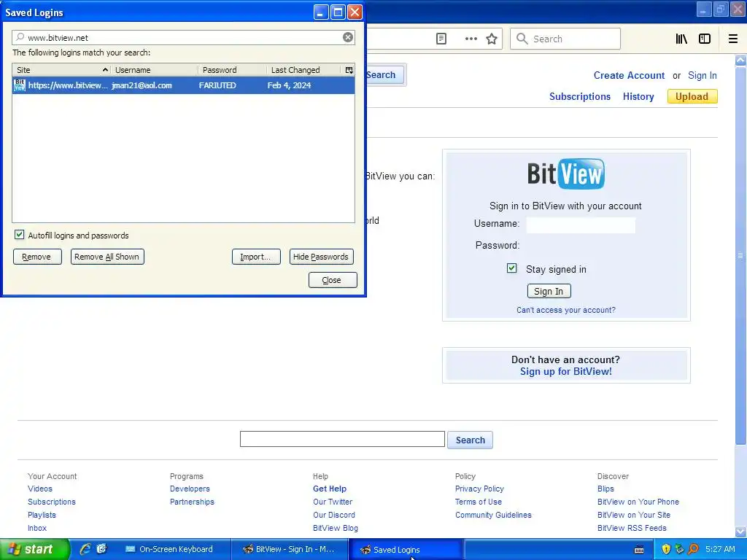This screenshot has height=560, width=747.
Task: Click the Feb 4, 2024 date cell
Action: pos(289,85)
